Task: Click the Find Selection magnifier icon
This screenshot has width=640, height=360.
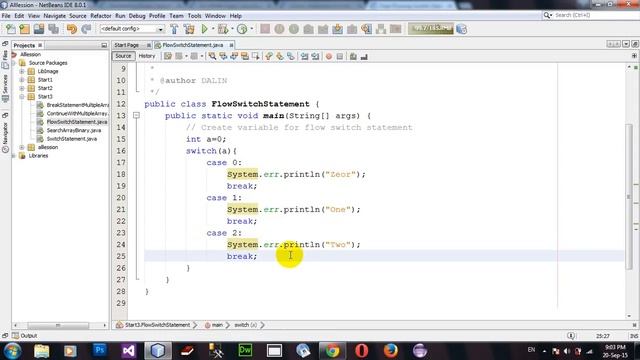Action: [x=212, y=57]
